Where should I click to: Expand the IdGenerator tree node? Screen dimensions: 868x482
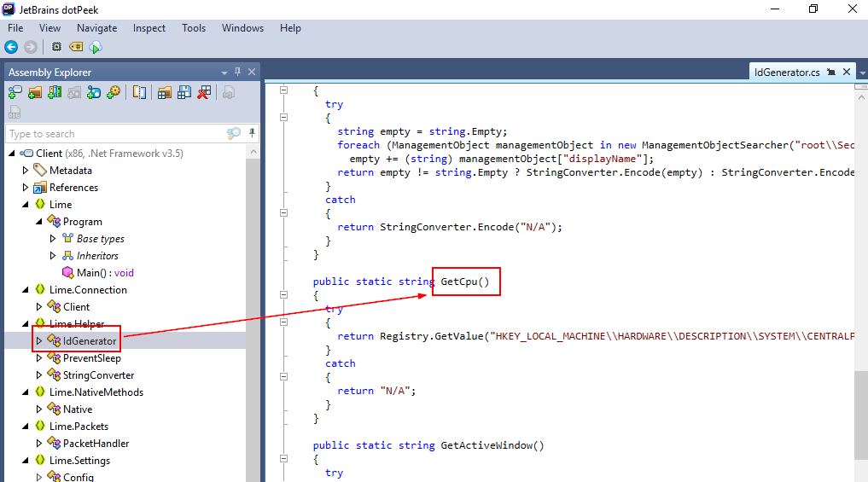click(38, 341)
